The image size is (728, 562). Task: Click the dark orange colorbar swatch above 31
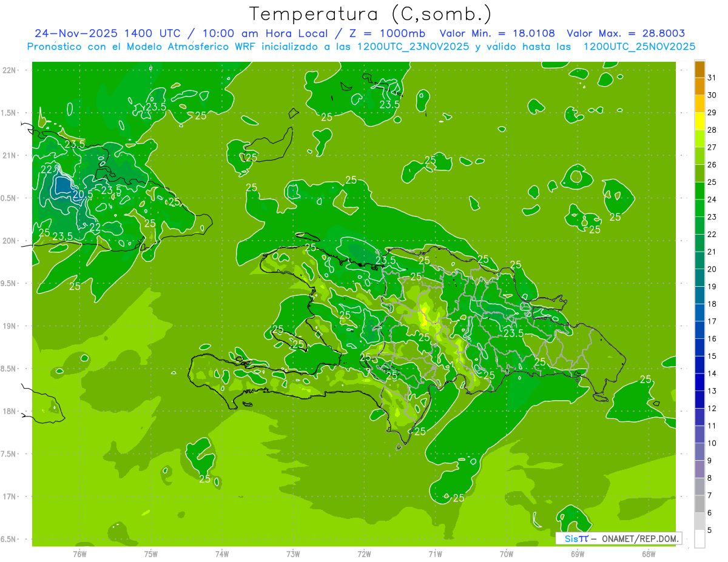click(699, 69)
